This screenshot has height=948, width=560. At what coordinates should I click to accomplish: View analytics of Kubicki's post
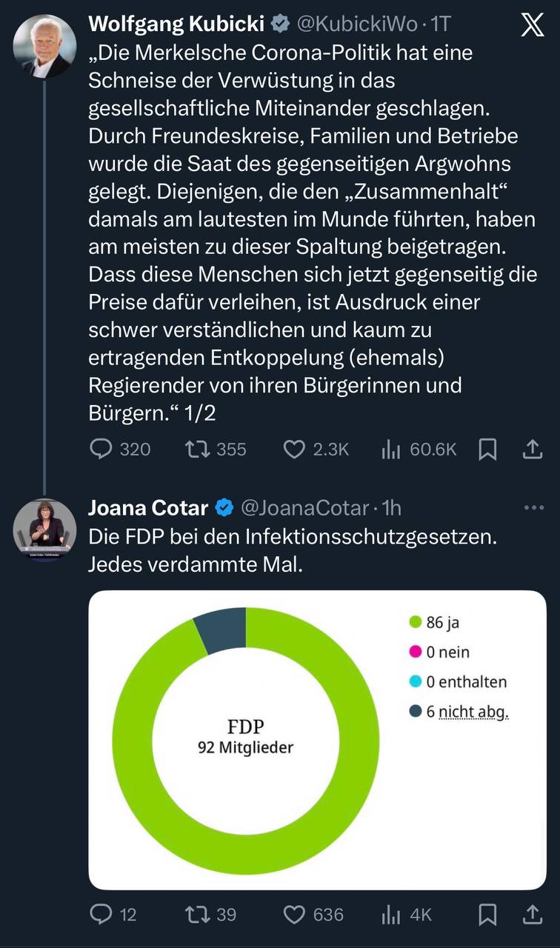pyautogui.click(x=391, y=449)
